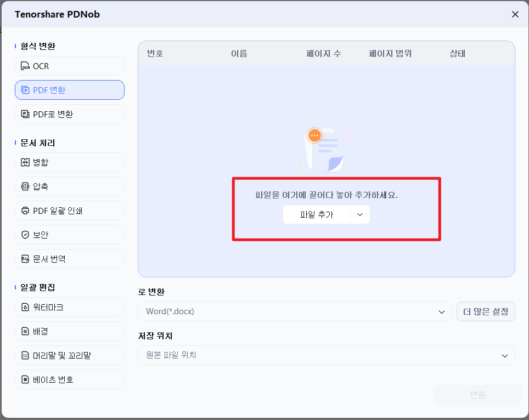This screenshot has width=529, height=420.
Task: Click the PDF 변환 icon
Action: pyautogui.click(x=25, y=90)
